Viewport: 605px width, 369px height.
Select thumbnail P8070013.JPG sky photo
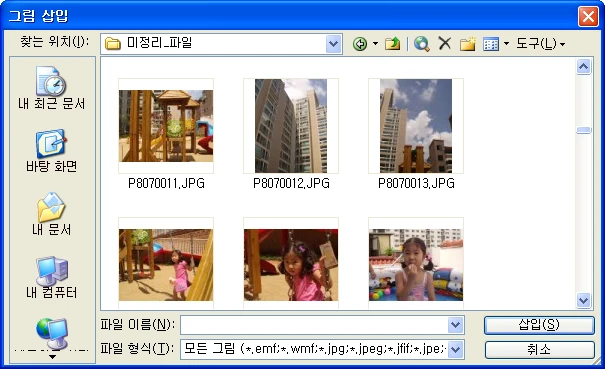pos(416,126)
